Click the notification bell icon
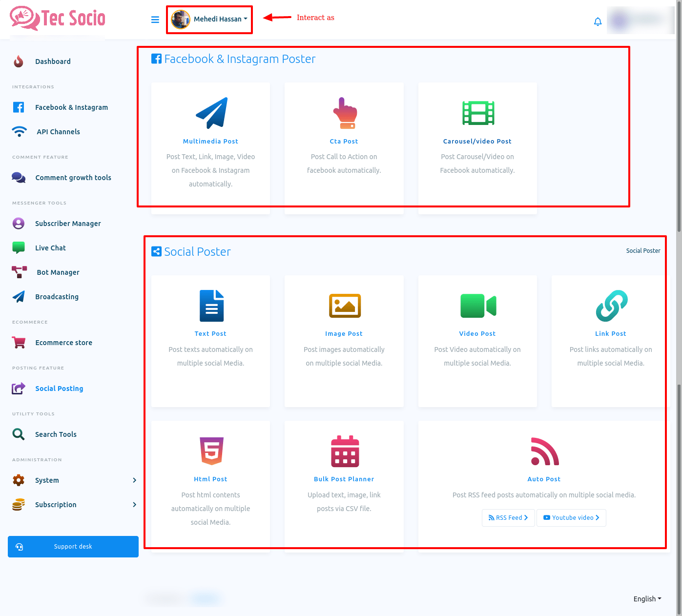 (598, 21)
